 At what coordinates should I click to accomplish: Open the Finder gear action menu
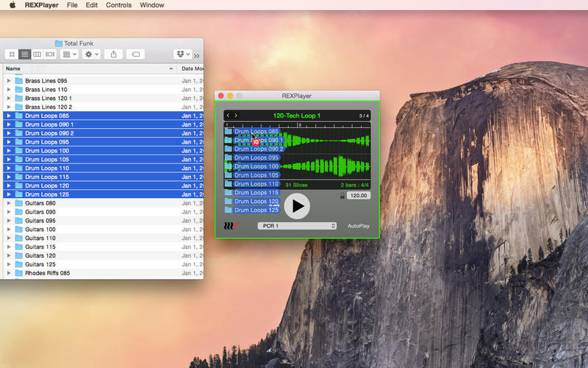(91, 54)
